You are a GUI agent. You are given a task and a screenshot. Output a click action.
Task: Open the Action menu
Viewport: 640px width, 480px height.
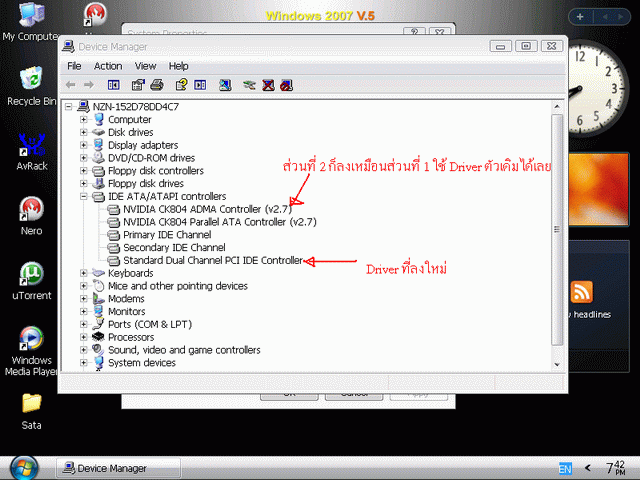pos(108,66)
